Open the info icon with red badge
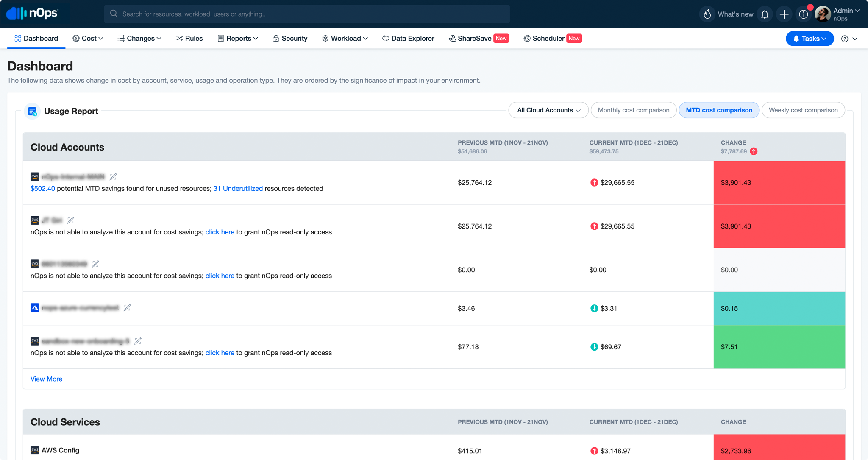 [x=804, y=14]
